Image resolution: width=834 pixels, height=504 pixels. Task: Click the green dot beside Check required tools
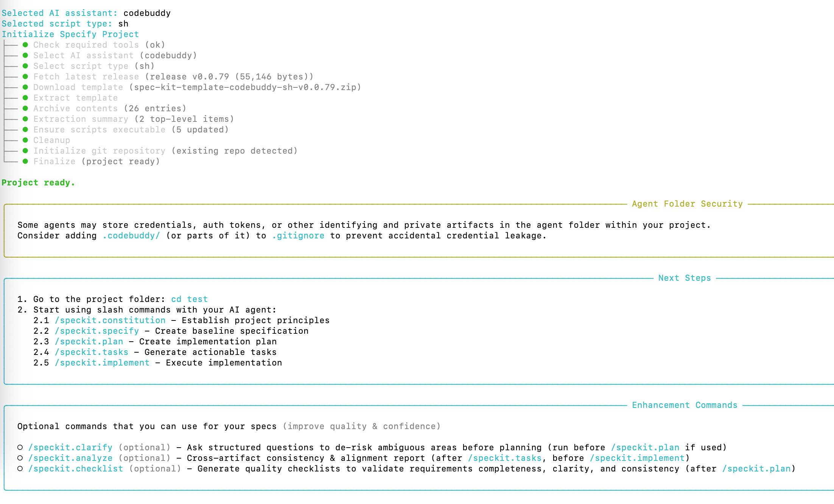click(x=25, y=45)
